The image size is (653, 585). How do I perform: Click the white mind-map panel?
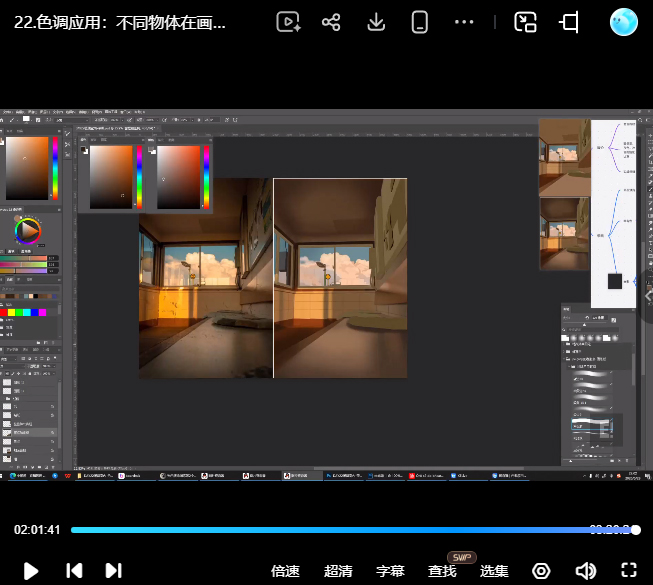coord(613,214)
